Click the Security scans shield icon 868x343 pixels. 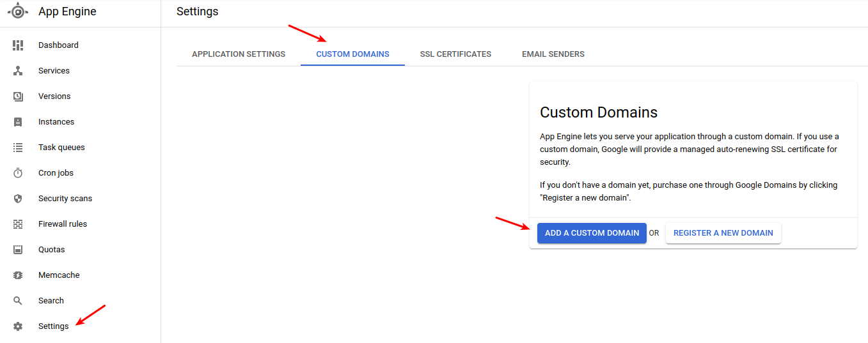[x=18, y=199]
